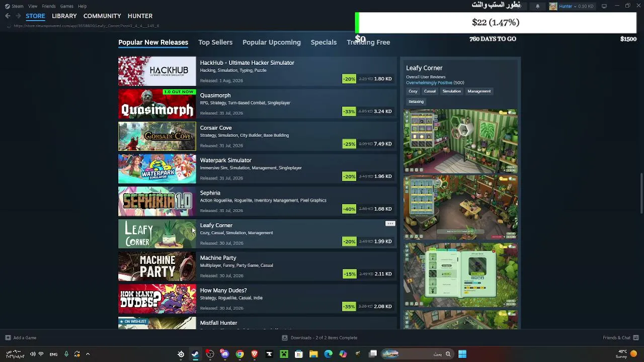Click the Management tag in preview panel
This screenshot has width=644, height=362.
(x=479, y=92)
